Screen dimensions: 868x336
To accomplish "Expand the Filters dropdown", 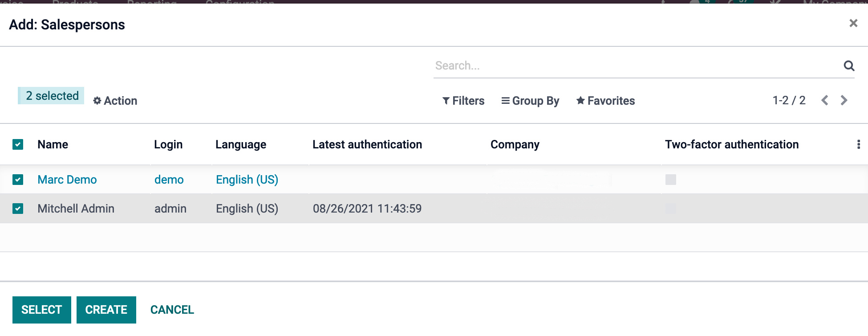I will click(463, 101).
